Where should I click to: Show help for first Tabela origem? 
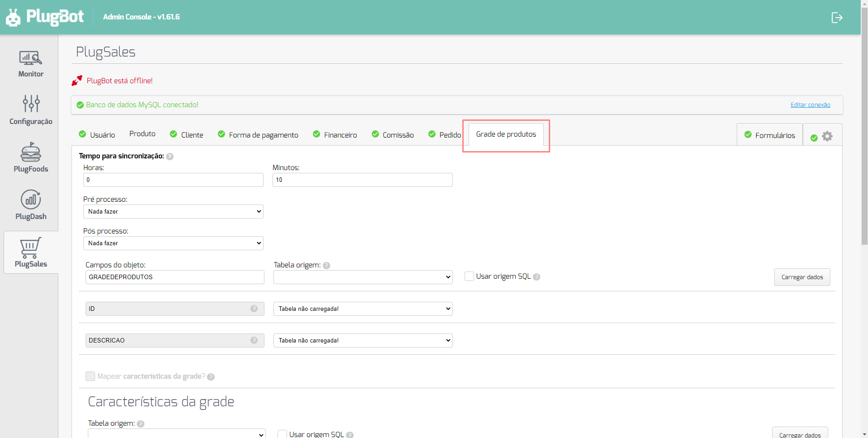(326, 266)
